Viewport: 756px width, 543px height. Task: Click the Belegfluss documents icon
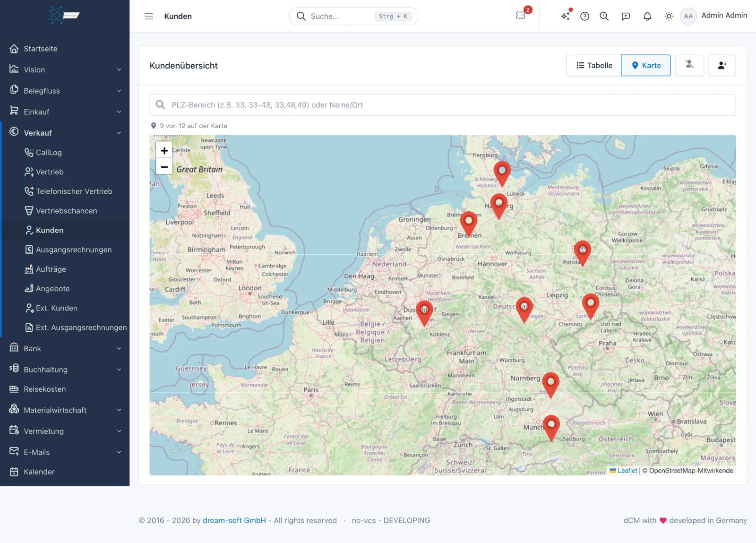pyautogui.click(x=14, y=90)
